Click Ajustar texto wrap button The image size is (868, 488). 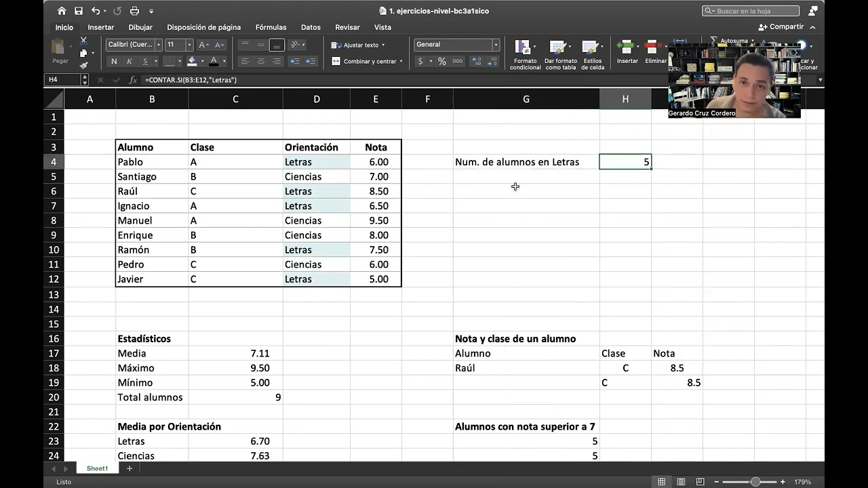coord(357,45)
